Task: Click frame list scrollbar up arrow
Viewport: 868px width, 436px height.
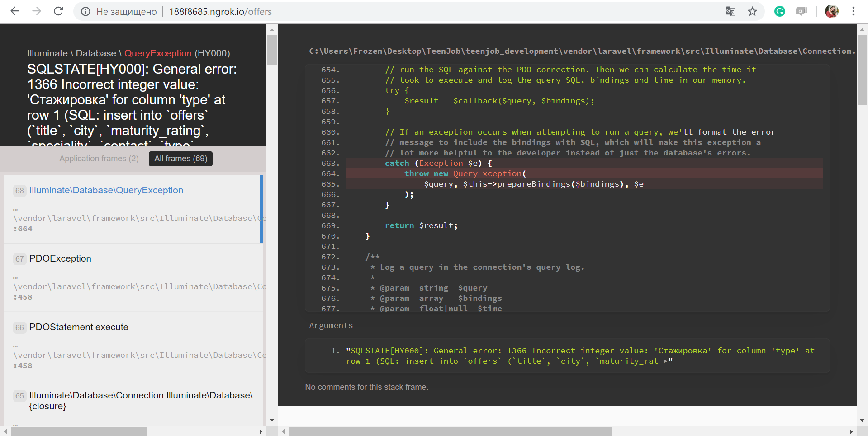Action: (x=272, y=30)
